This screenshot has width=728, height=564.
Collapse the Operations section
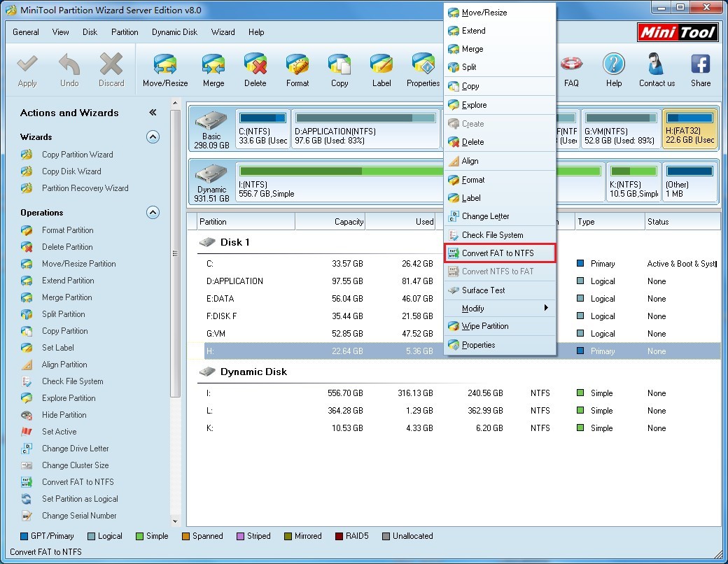click(x=153, y=213)
